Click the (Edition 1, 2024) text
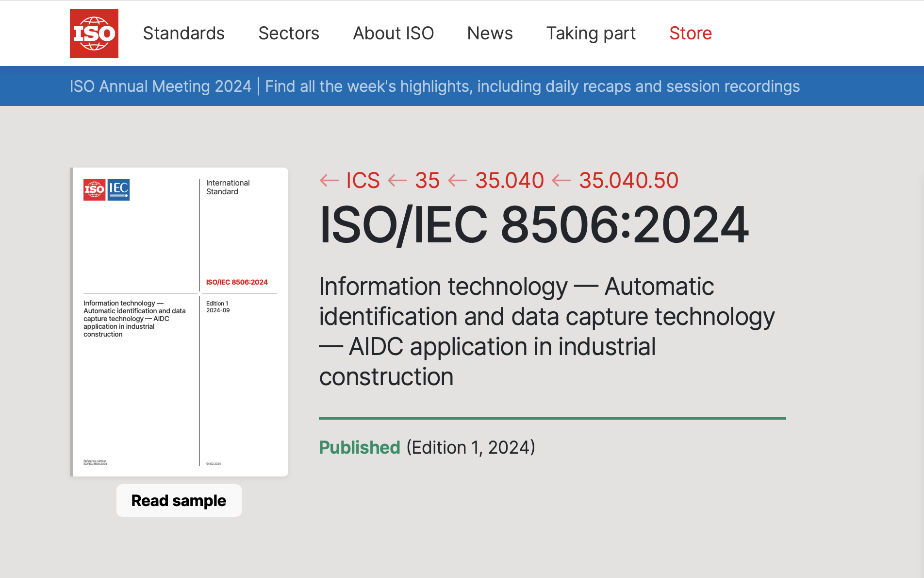This screenshot has height=578, width=924. click(471, 447)
